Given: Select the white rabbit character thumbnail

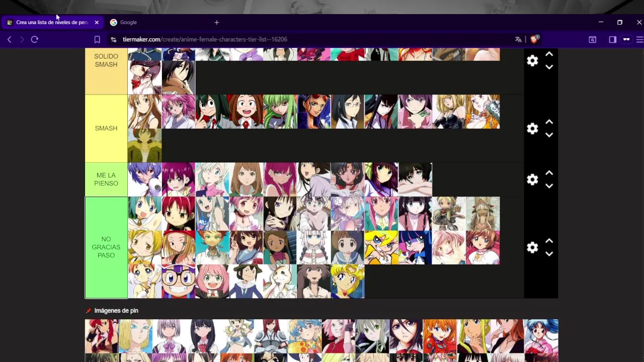Looking at the screenshot, I should pos(280,281).
